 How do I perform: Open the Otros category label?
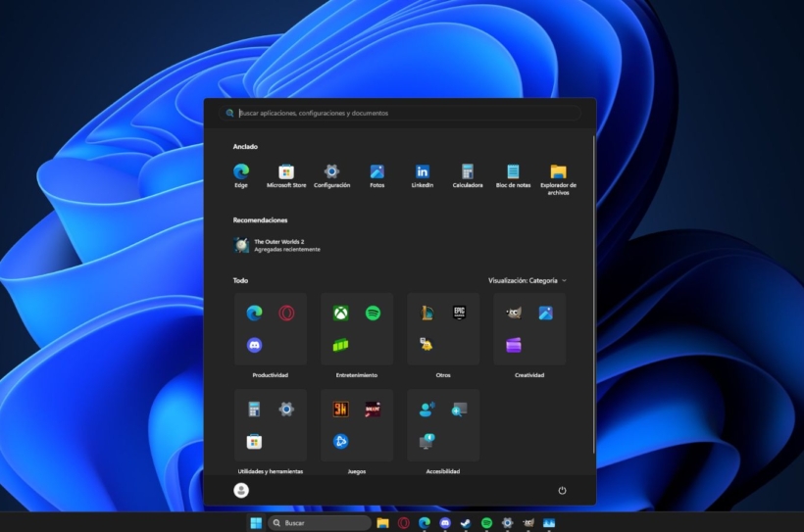(443, 375)
